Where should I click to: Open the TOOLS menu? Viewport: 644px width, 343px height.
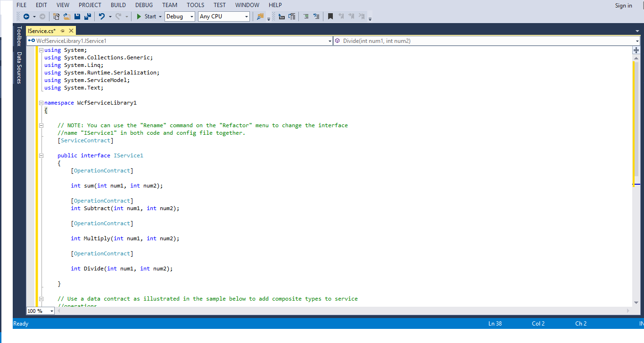195,5
